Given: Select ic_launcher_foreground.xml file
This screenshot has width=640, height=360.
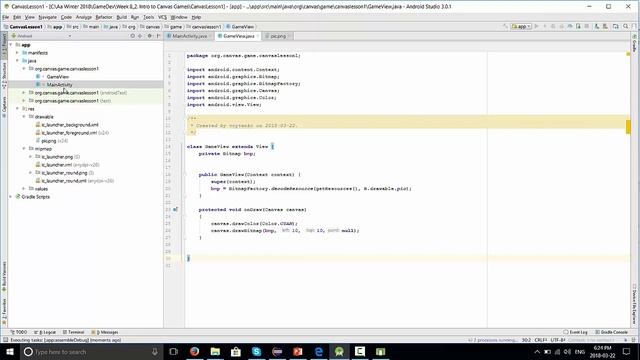Looking at the screenshot, I should click(x=69, y=133).
